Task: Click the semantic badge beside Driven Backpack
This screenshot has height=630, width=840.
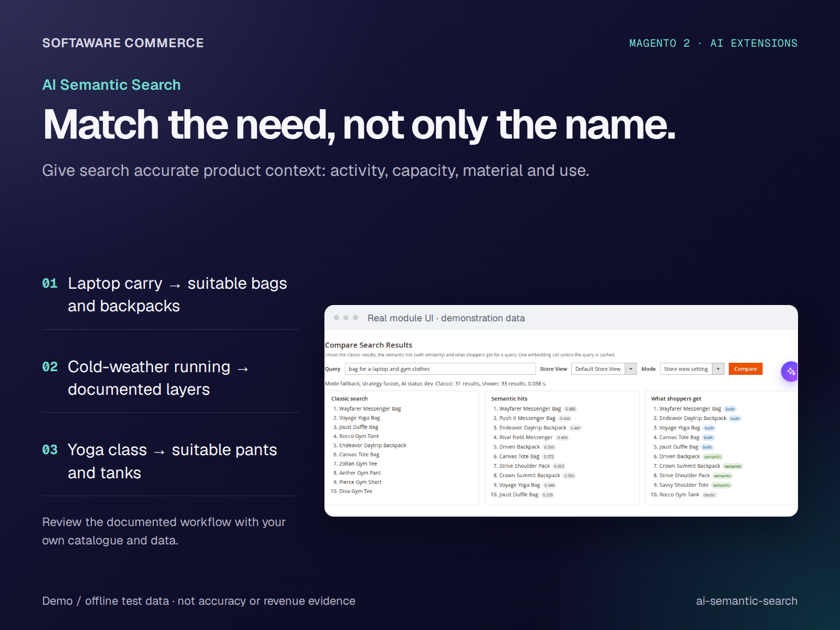Action: pyautogui.click(x=712, y=457)
